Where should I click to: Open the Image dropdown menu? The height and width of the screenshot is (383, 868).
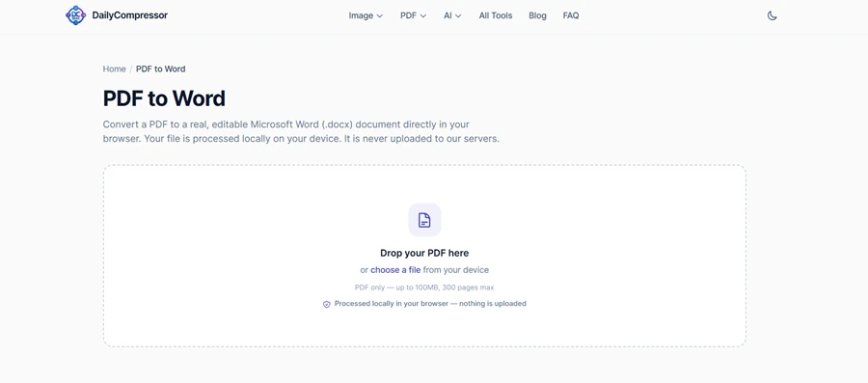366,15
